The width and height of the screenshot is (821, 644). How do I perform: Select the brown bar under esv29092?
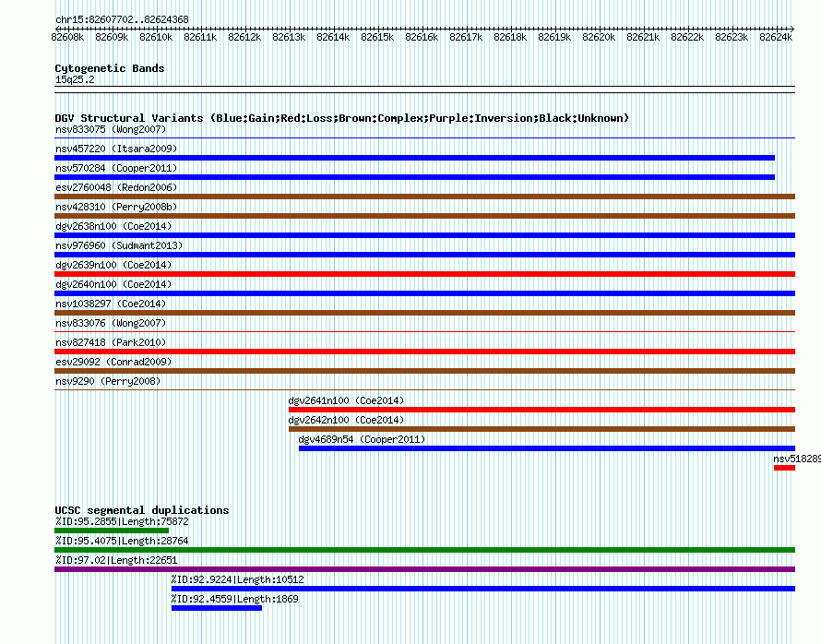click(x=424, y=371)
